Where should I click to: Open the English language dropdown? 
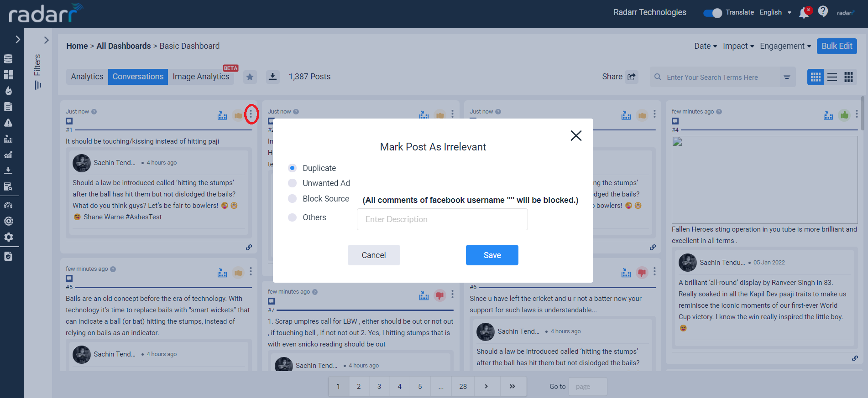pyautogui.click(x=775, y=12)
